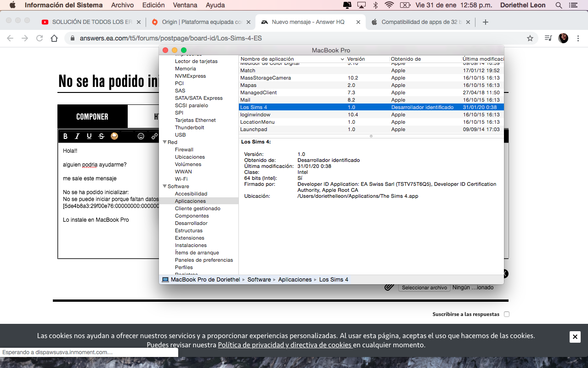Open Notification Center list icon

573,5
